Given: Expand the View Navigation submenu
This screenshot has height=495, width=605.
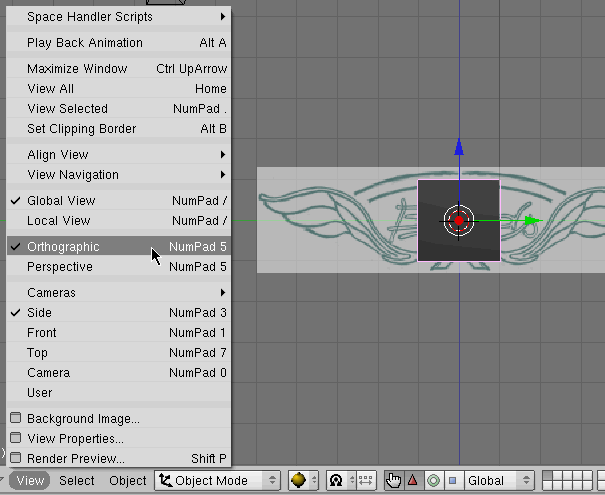Looking at the screenshot, I should pos(119,175).
